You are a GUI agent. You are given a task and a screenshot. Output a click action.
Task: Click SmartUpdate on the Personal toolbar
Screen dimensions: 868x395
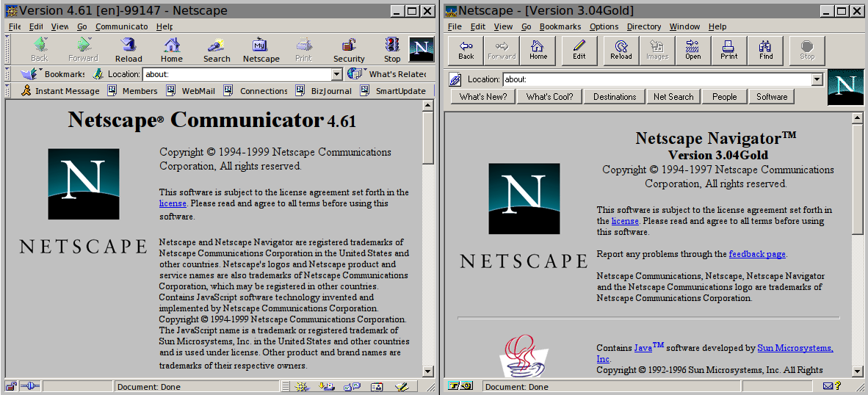coord(394,91)
